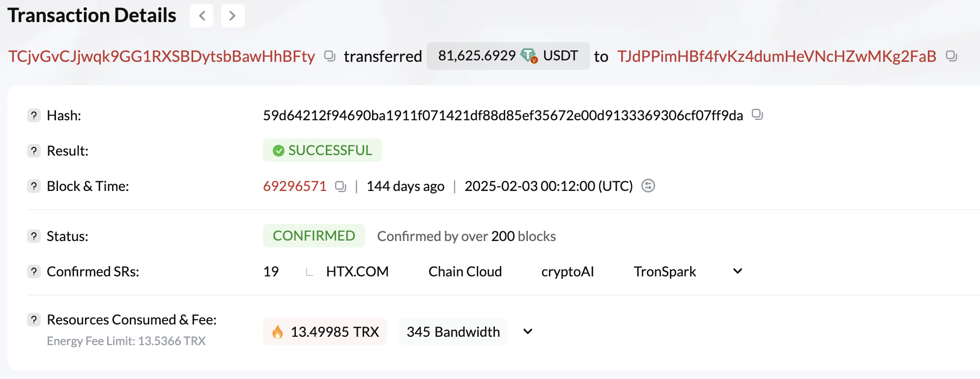Screen dimensions: 980x379
Task: Click the Confirmed SRs help icon
Action: click(x=33, y=271)
